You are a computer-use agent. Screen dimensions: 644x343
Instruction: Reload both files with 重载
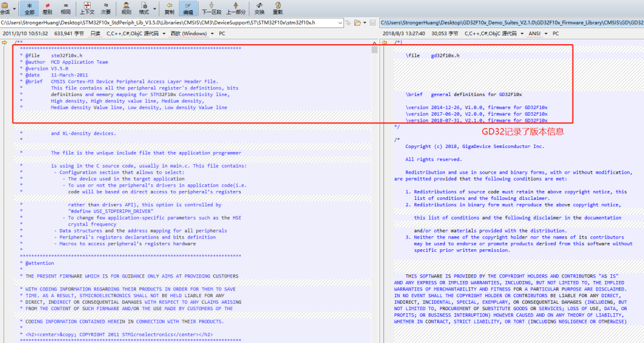tap(278, 8)
